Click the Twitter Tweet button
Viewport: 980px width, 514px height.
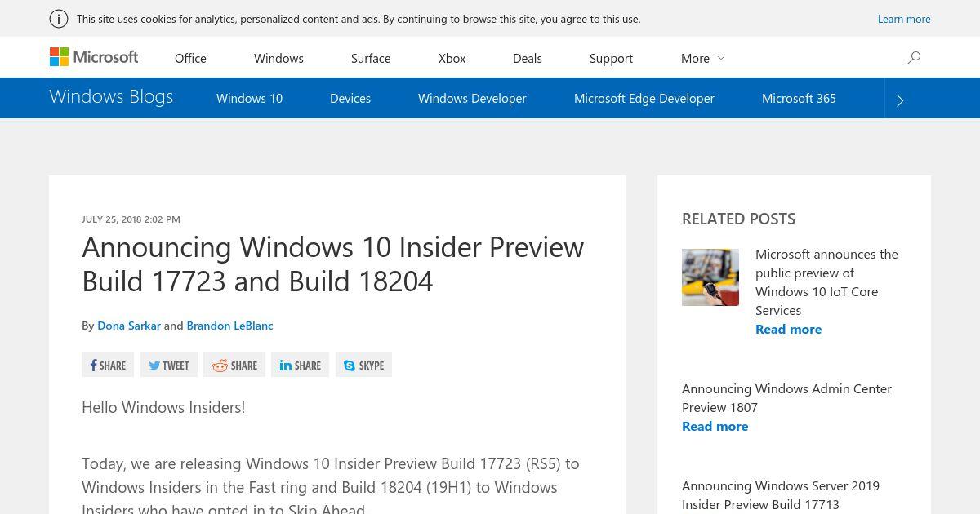pyautogui.click(x=169, y=366)
